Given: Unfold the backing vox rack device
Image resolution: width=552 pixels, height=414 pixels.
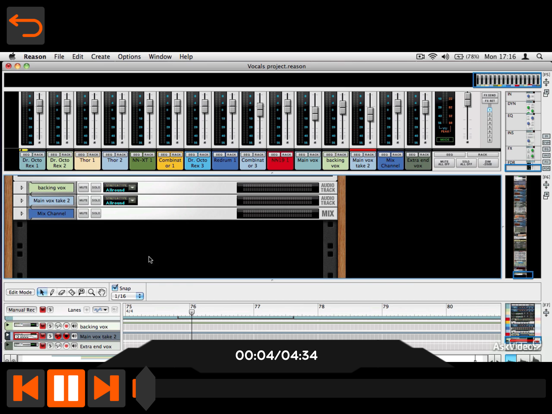Looking at the screenshot, I should click(x=21, y=188).
